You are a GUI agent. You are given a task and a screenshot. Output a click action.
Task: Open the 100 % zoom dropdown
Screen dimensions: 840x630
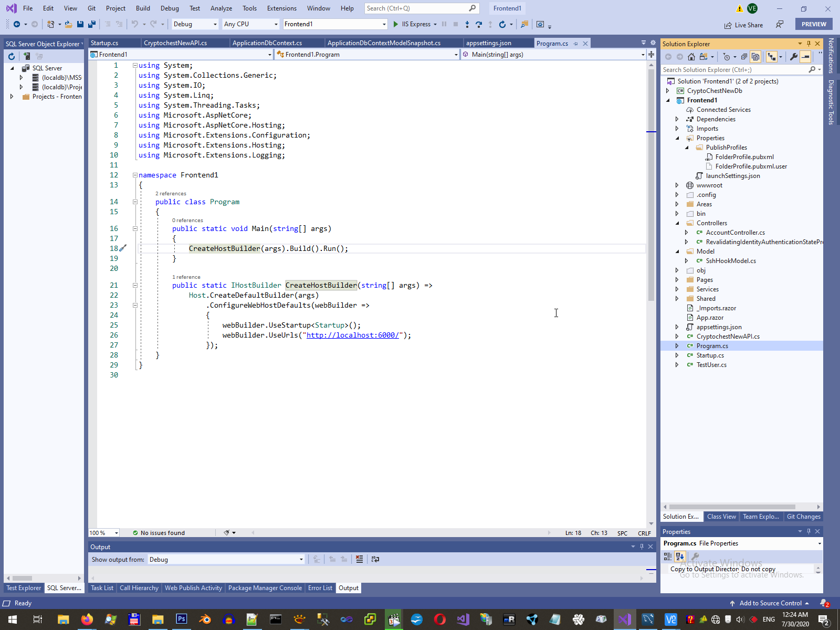coord(103,533)
